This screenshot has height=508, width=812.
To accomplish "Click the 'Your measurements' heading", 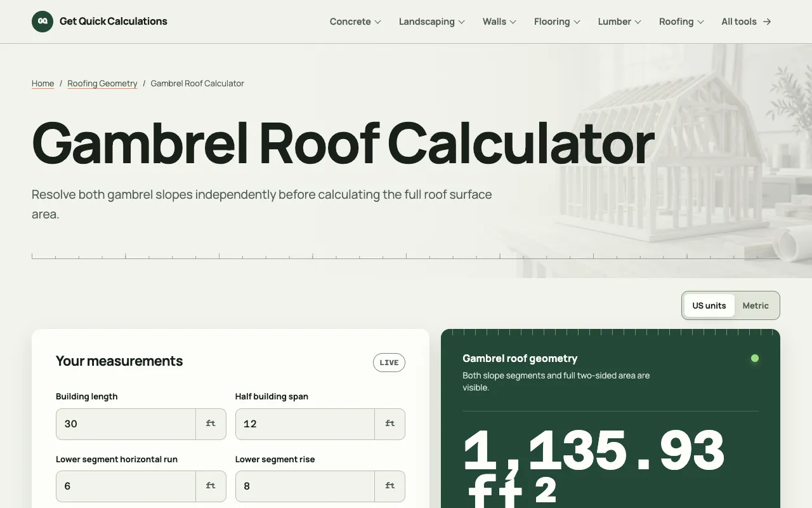I will [119, 361].
